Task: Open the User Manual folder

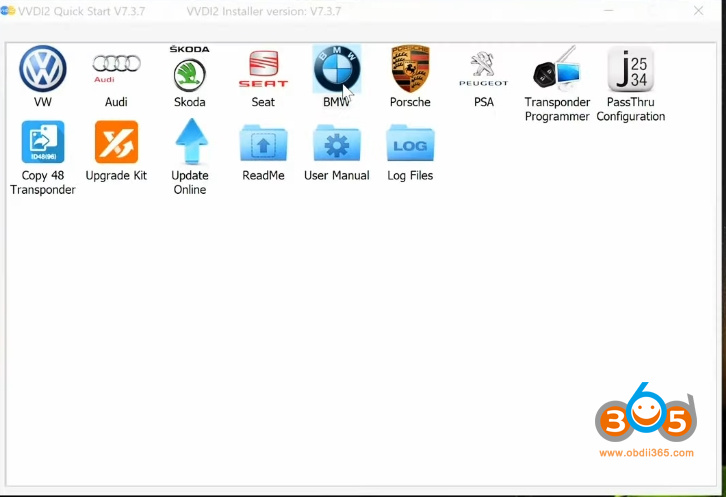Action: (336, 143)
